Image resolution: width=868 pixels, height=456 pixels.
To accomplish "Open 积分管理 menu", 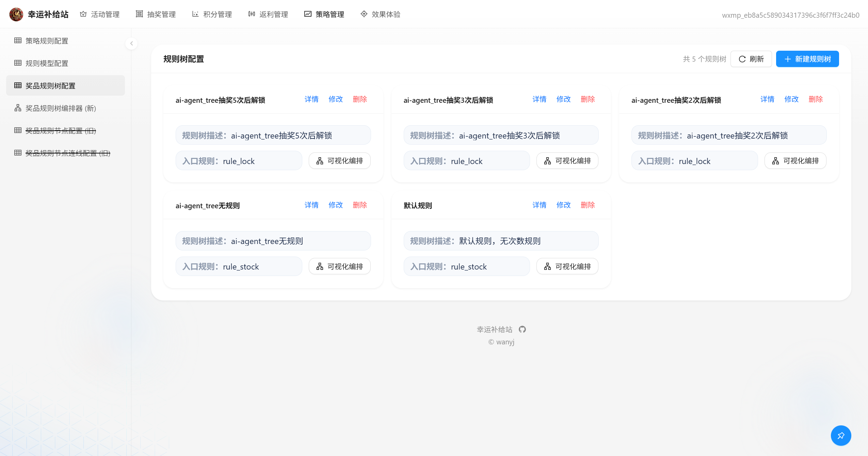I will point(212,14).
